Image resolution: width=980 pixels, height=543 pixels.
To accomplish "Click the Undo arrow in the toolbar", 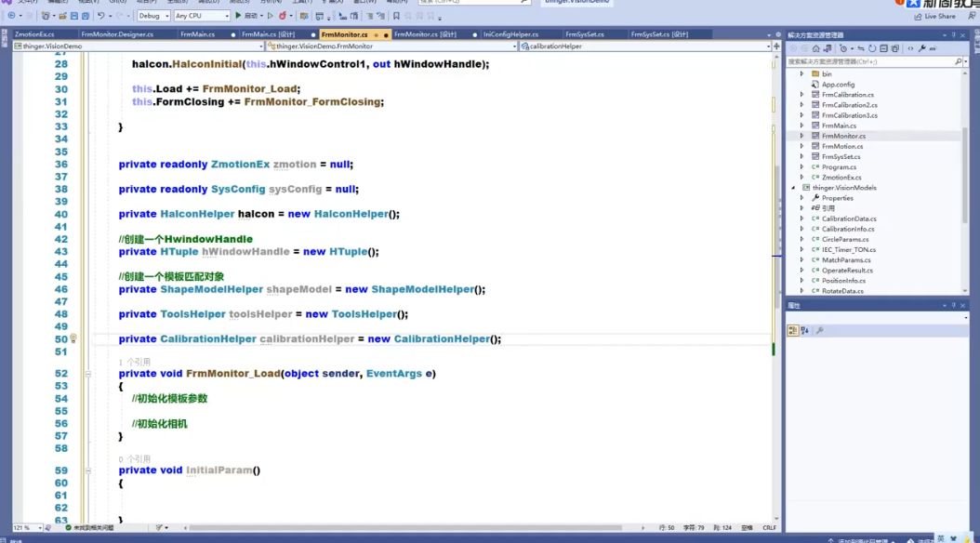I will (x=100, y=16).
